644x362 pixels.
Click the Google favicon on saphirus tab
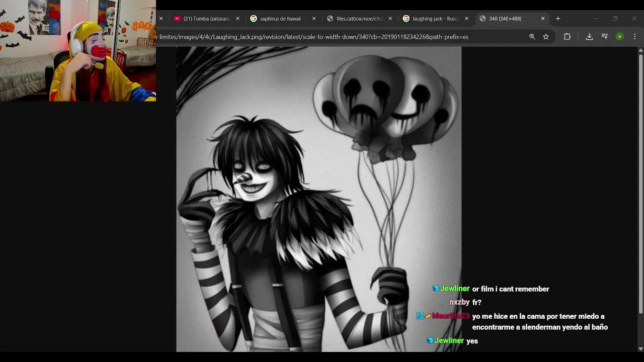click(254, 19)
